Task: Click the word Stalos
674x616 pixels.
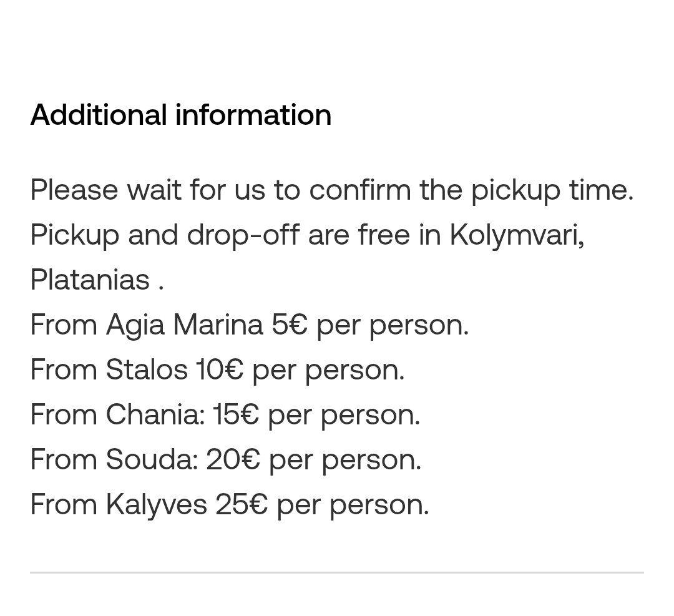Action: tap(147, 369)
